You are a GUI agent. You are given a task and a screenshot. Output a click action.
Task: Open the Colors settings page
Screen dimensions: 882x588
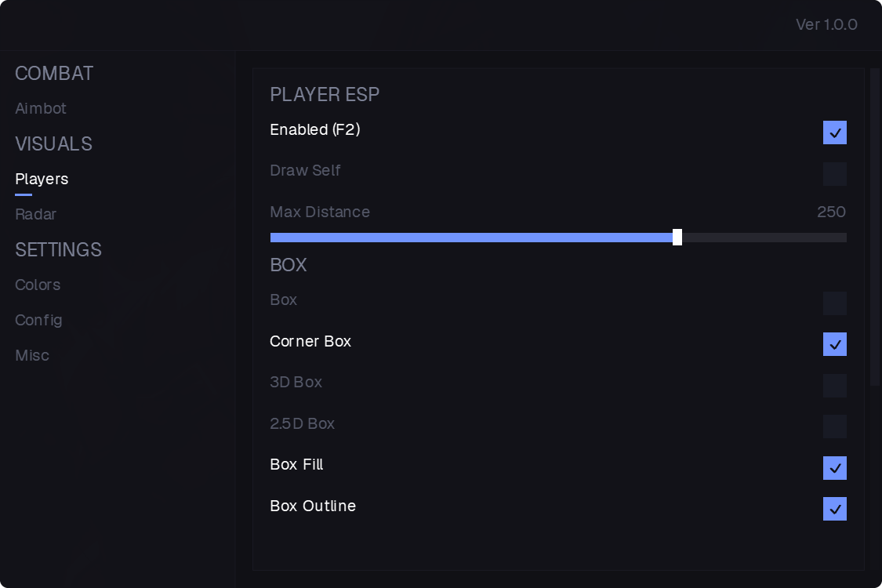(38, 285)
